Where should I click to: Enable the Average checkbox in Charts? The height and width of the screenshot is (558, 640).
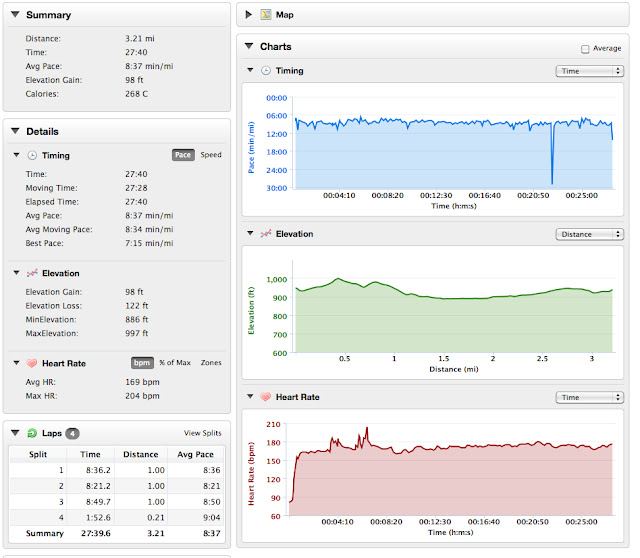pos(585,49)
